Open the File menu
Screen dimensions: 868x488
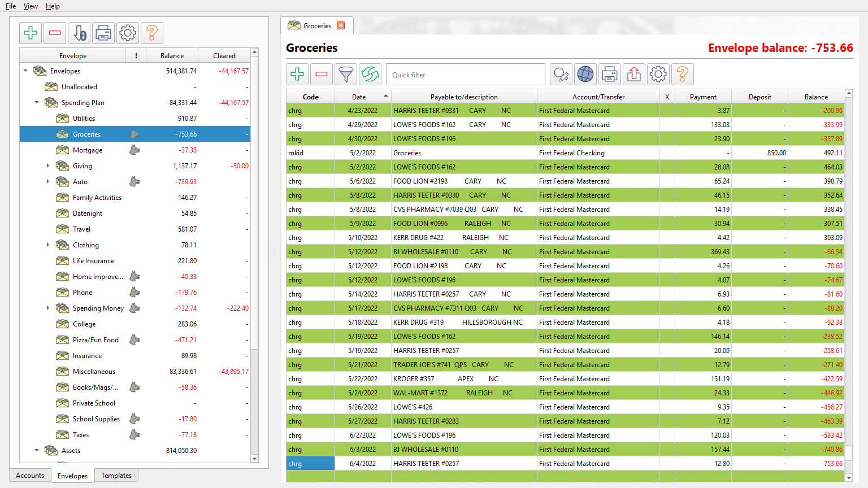pyautogui.click(x=11, y=6)
